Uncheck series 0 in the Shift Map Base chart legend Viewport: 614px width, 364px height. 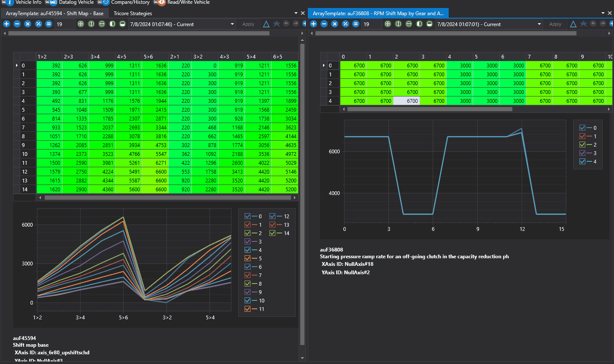coord(248,216)
